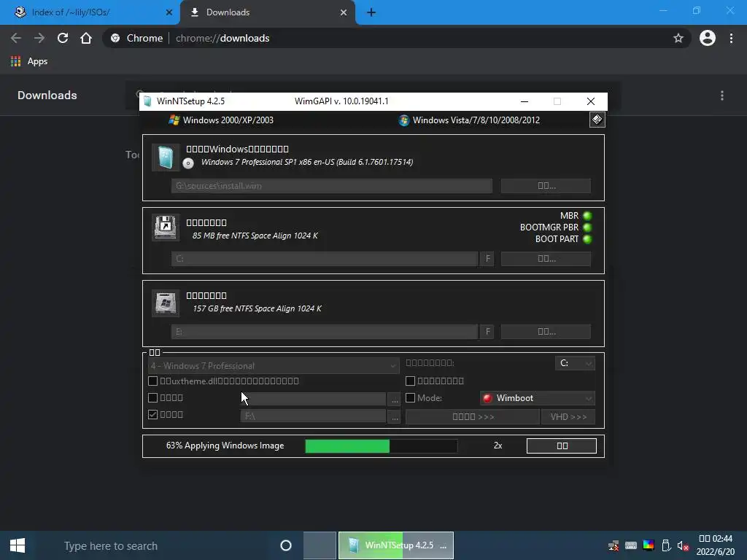
Task: Click the BOOTMGR PBR green status light
Action: coord(587,227)
